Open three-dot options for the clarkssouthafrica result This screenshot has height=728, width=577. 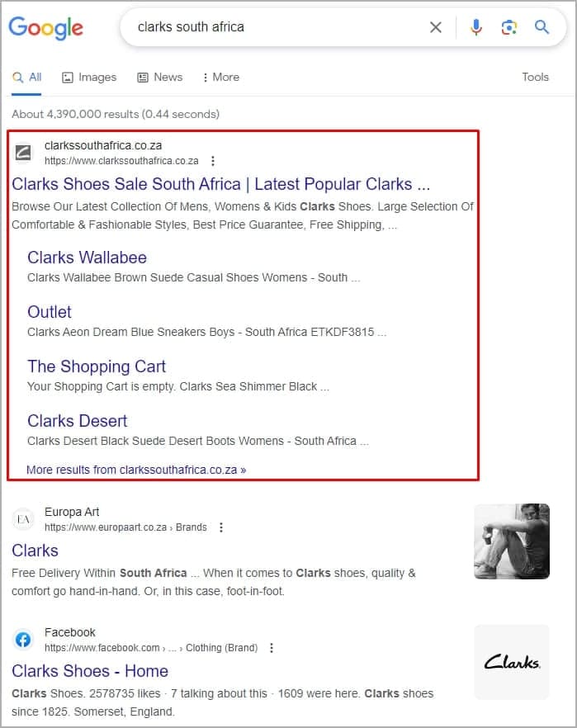(213, 161)
